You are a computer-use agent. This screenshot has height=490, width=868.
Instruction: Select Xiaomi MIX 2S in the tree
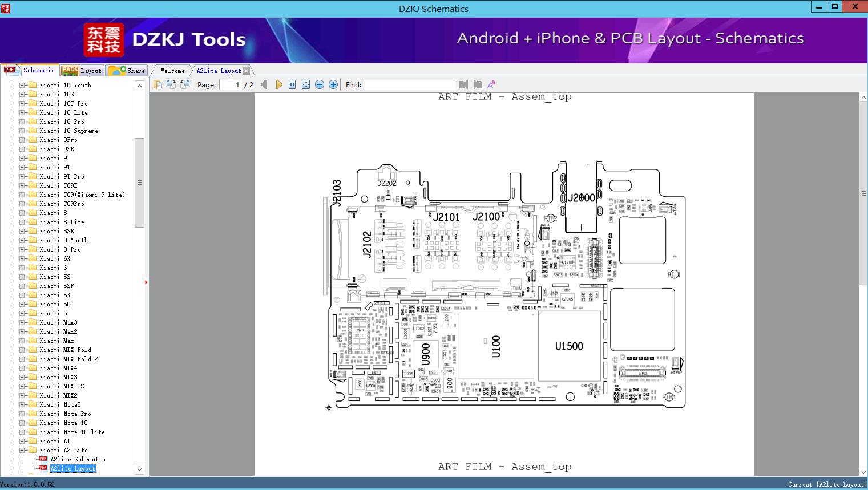click(62, 386)
